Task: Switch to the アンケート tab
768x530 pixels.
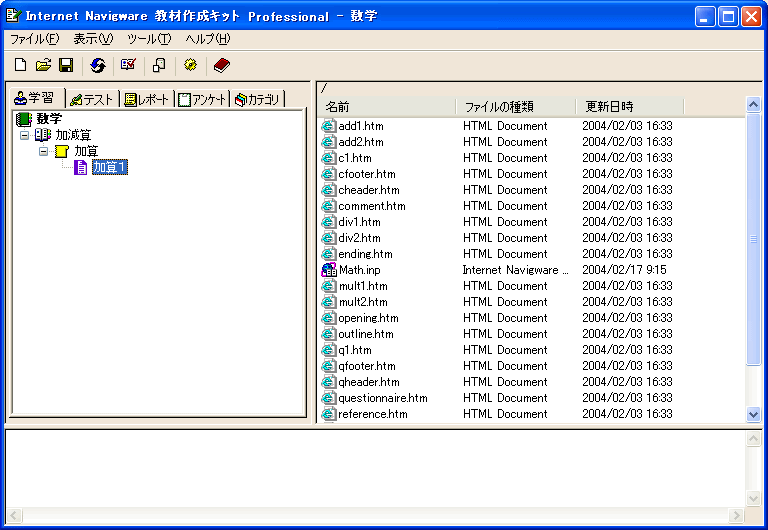Action: tap(203, 99)
